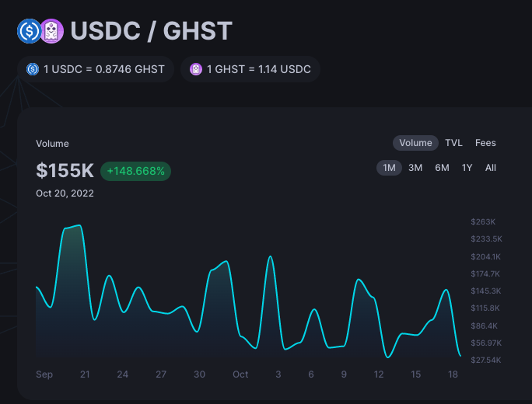Click the small USDC icon in rate pill
This screenshot has width=532, height=404.
pos(33,69)
